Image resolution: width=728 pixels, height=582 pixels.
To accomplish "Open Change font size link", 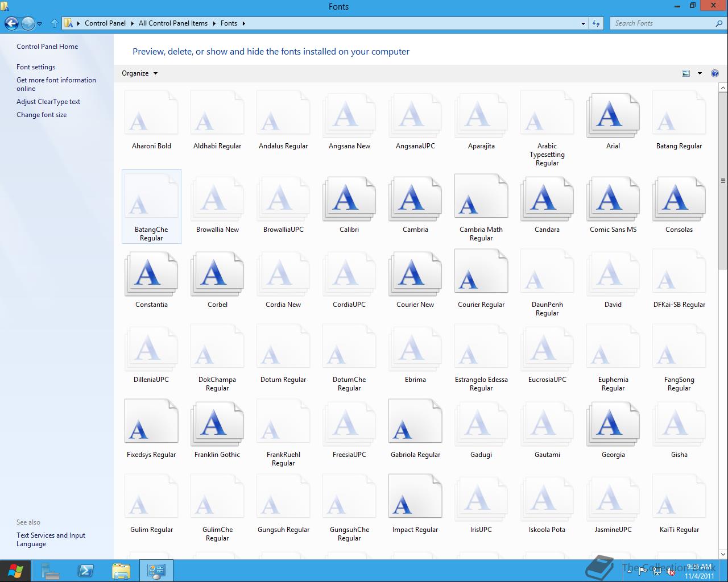I will pyautogui.click(x=42, y=115).
